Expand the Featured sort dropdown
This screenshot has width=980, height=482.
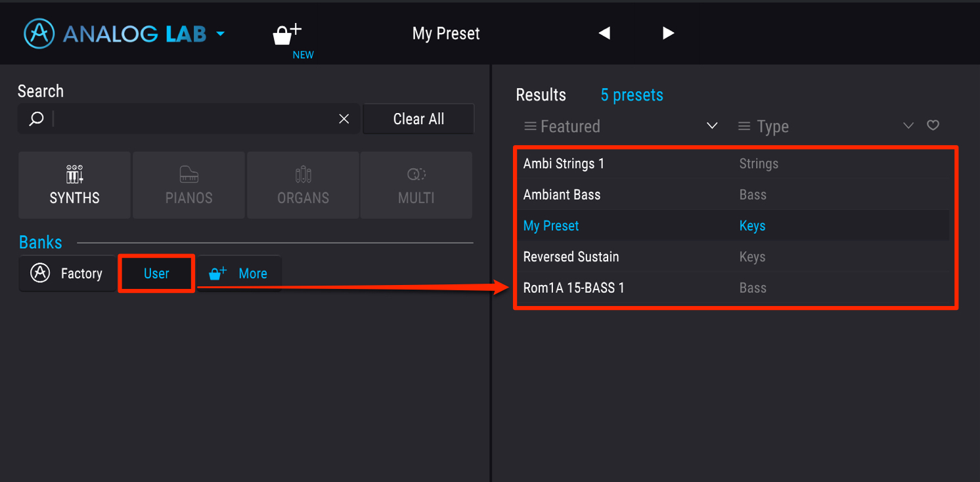pyautogui.click(x=712, y=125)
